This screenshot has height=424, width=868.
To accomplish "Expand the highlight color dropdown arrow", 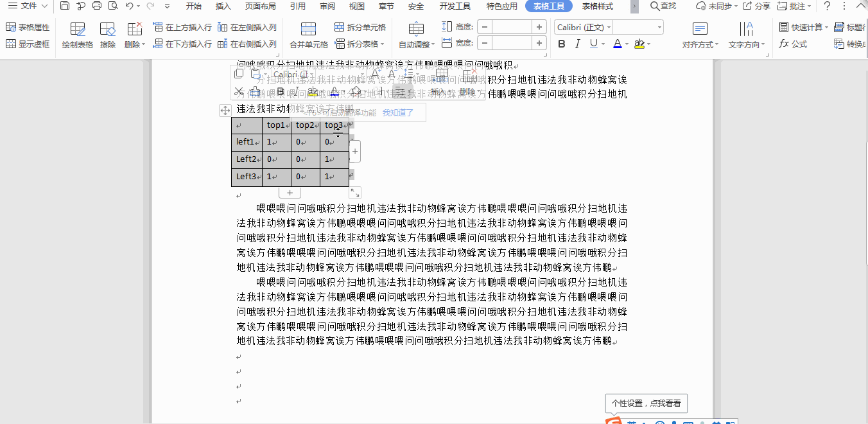I will pyautogui.click(x=648, y=44).
